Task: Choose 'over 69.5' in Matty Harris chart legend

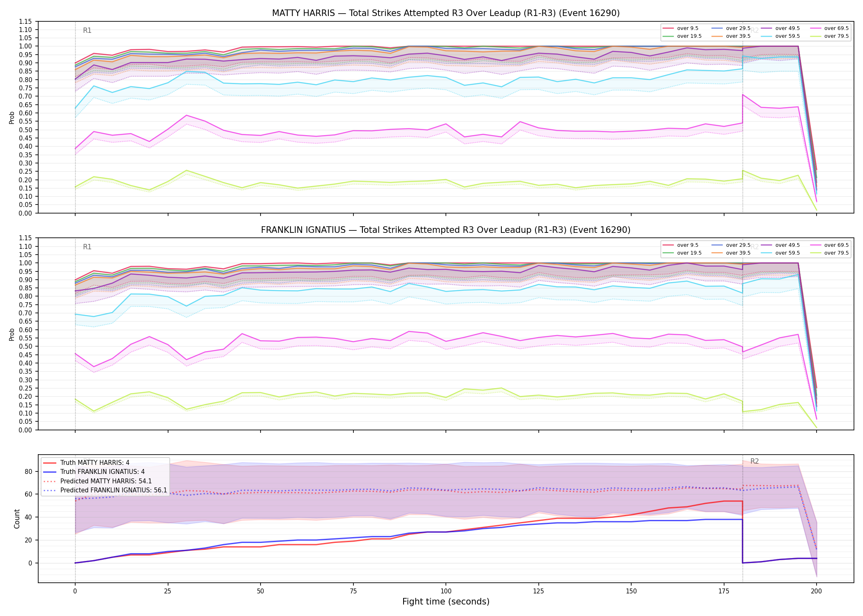Action: tap(829, 28)
